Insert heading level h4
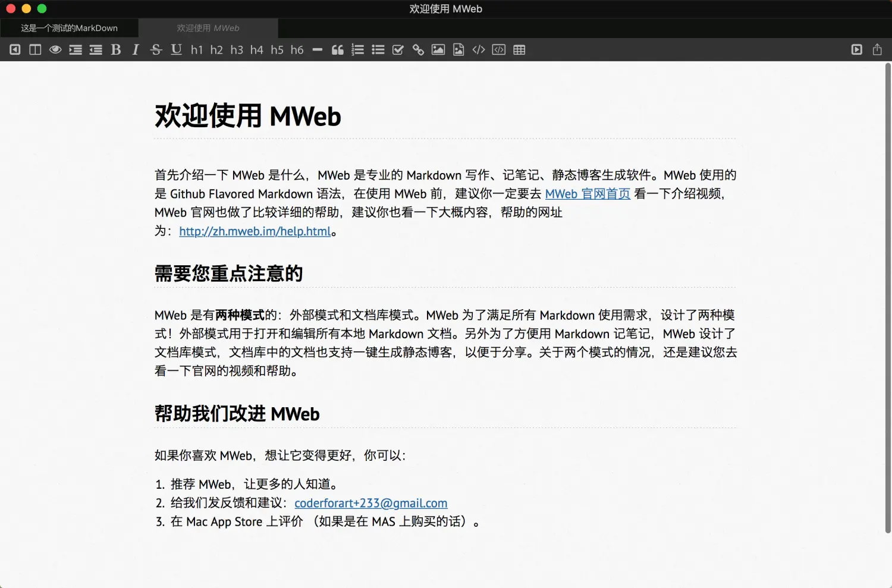Screen dimensions: 892x588 257,50
